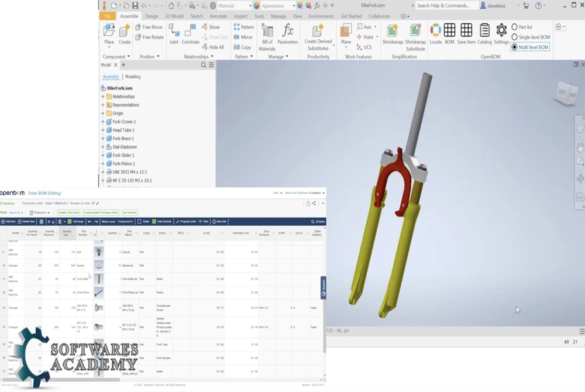
Task: Toggle the Totals checkbox
Action: 139,222
